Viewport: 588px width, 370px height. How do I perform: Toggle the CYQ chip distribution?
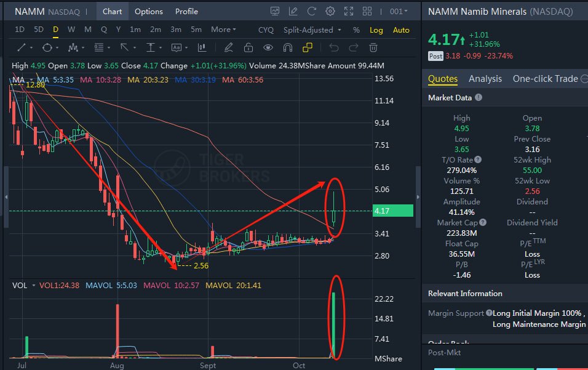[266, 30]
